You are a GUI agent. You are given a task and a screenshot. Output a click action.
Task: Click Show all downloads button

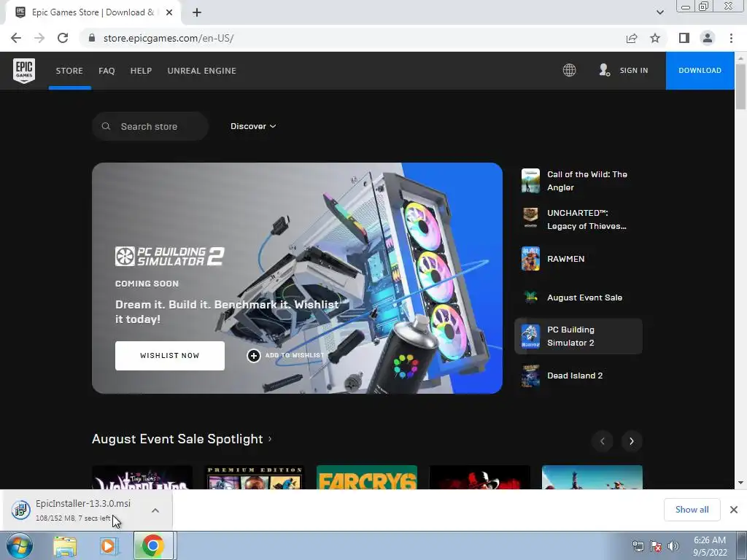pyautogui.click(x=692, y=510)
